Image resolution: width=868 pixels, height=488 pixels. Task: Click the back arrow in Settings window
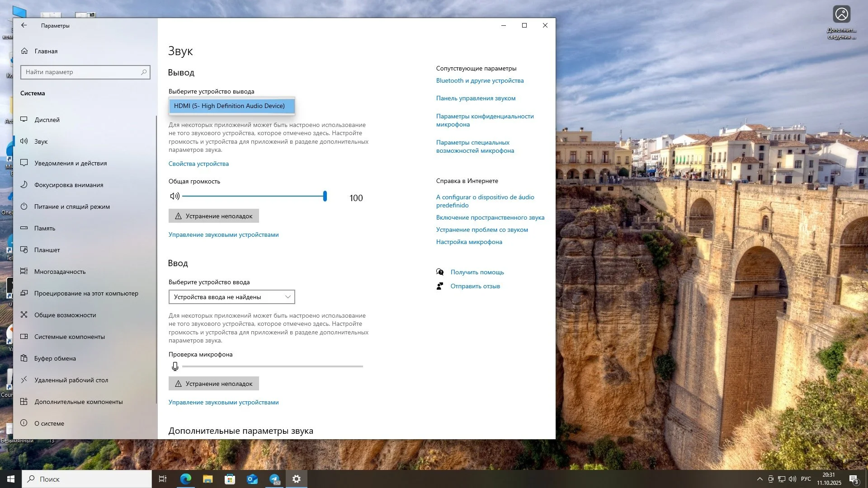click(24, 25)
